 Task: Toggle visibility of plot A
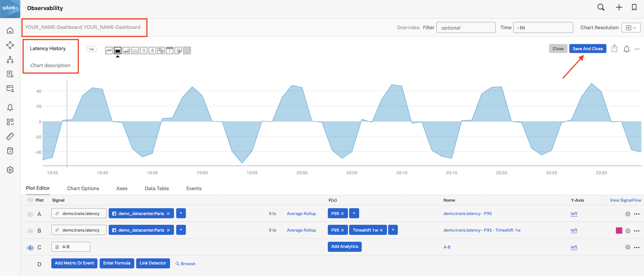pyautogui.click(x=30, y=214)
